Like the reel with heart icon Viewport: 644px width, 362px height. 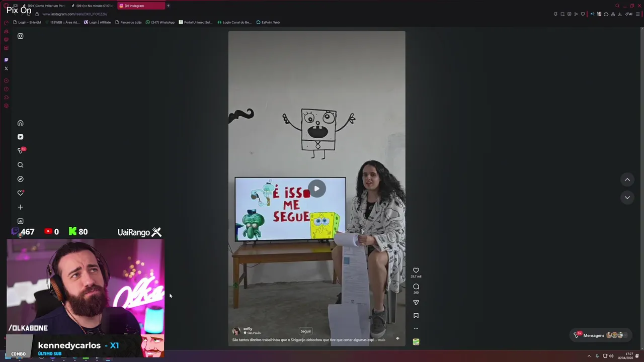[416, 270]
